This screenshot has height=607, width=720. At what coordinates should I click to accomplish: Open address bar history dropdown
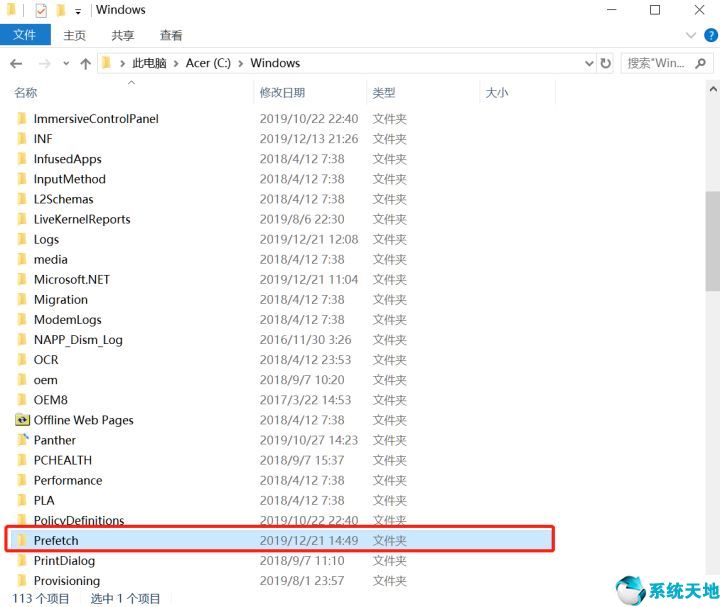(x=589, y=63)
